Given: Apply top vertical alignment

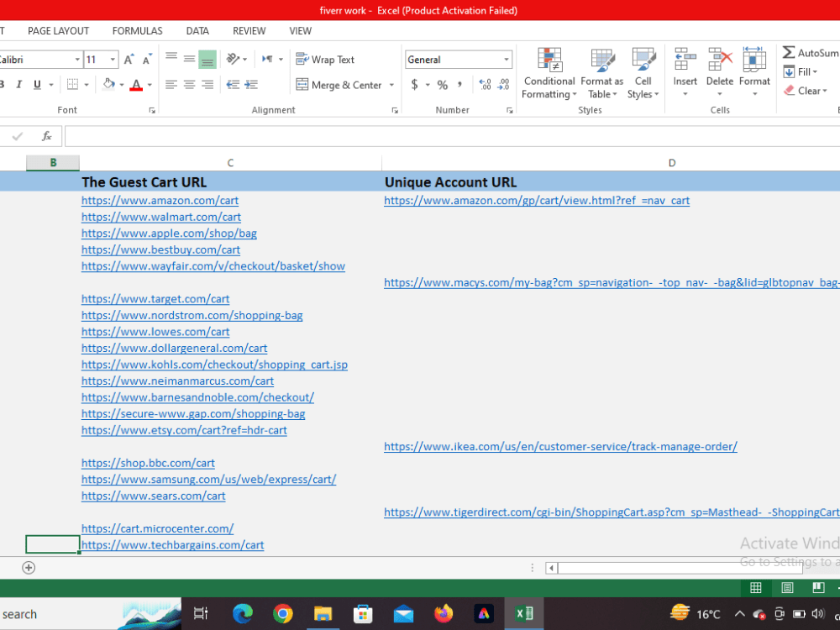Looking at the screenshot, I should (x=171, y=59).
